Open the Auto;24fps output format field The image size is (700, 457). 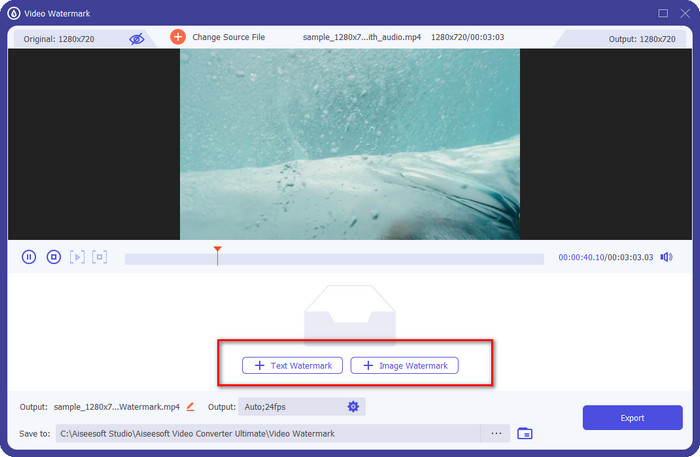pyautogui.click(x=290, y=407)
